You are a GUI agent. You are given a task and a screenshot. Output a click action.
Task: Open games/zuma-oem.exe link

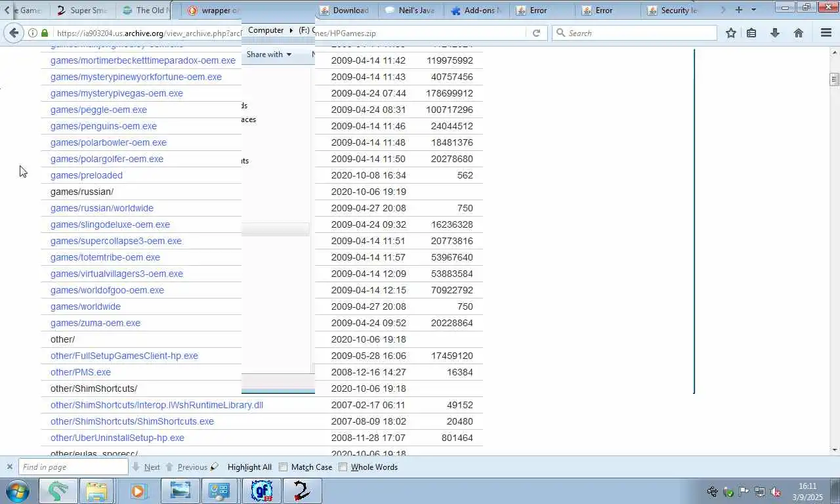pyautogui.click(x=95, y=323)
